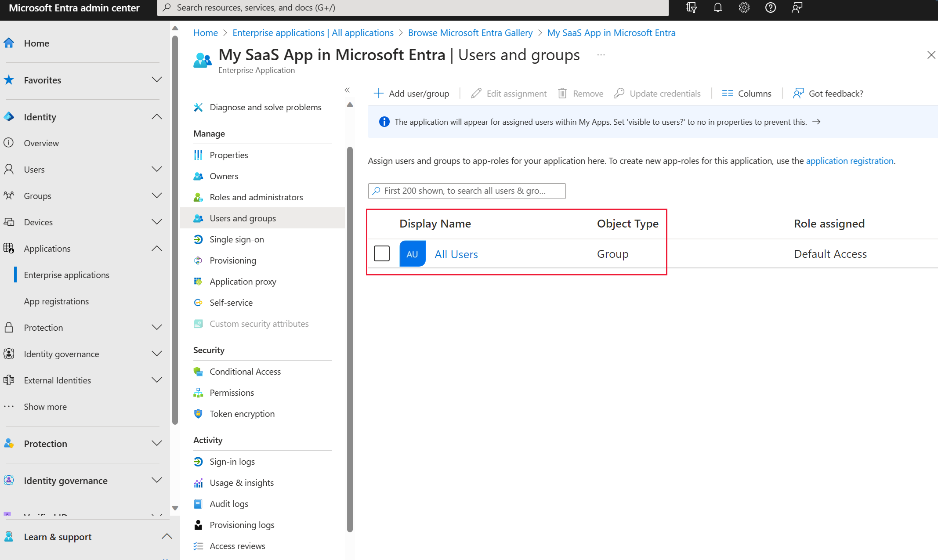Viewport: 938px width, 560px height.
Task: Select the All Users group checkbox
Action: coord(381,253)
